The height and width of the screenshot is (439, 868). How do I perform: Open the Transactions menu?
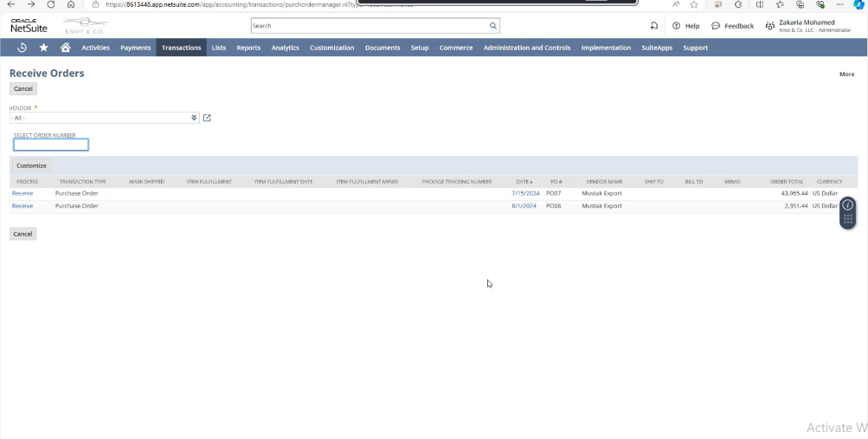coord(181,48)
